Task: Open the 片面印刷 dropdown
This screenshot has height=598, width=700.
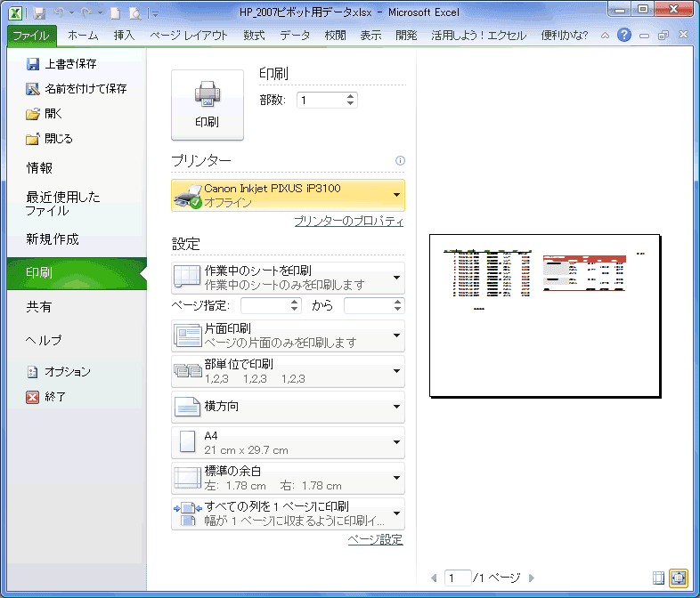Action: coord(288,335)
